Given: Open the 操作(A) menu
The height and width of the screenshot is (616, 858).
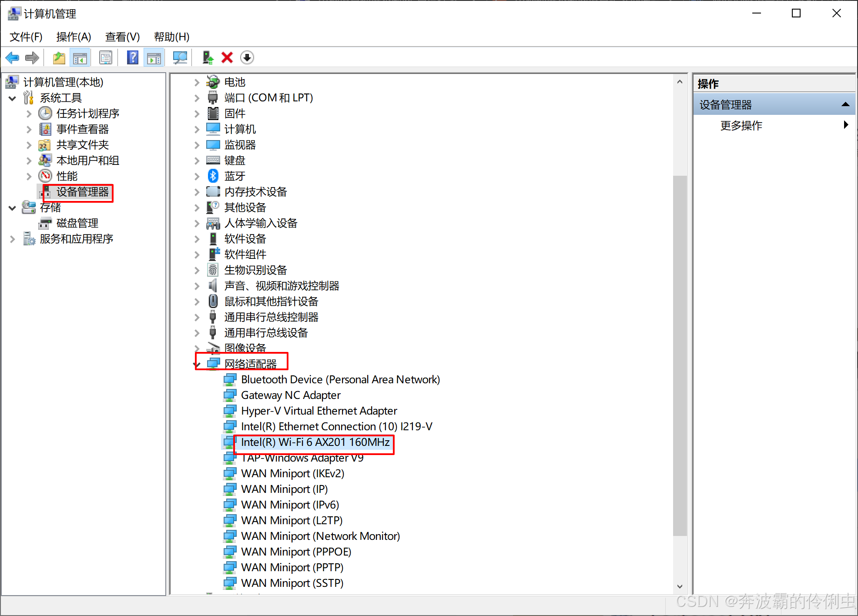Looking at the screenshot, I should click(74, 37).
